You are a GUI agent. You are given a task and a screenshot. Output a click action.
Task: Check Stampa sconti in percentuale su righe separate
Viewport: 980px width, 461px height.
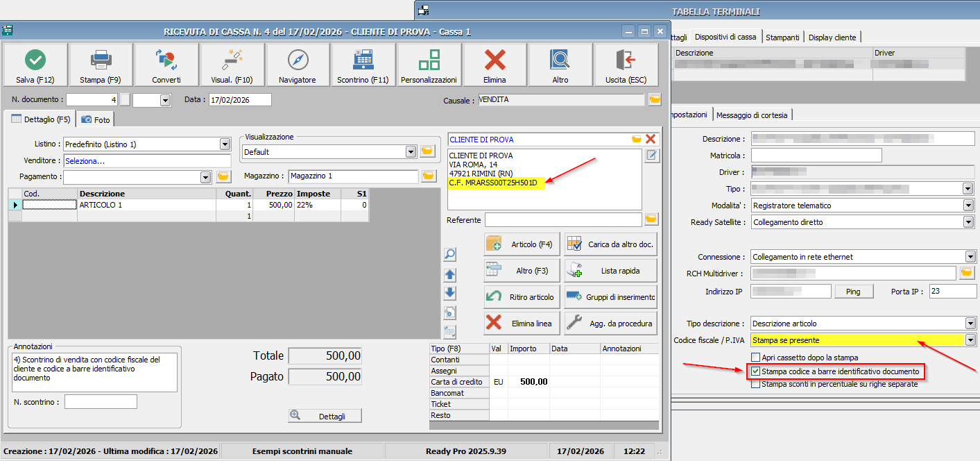coord(756,384)
